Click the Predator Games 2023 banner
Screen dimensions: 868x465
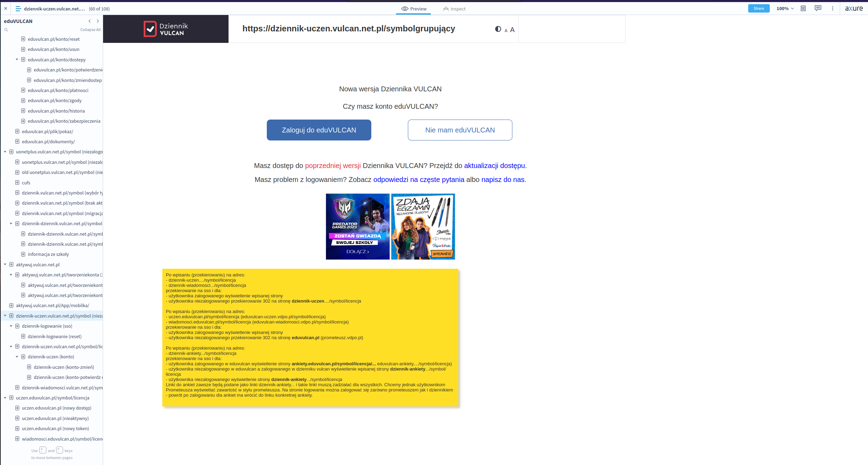[x=357, y=227]
